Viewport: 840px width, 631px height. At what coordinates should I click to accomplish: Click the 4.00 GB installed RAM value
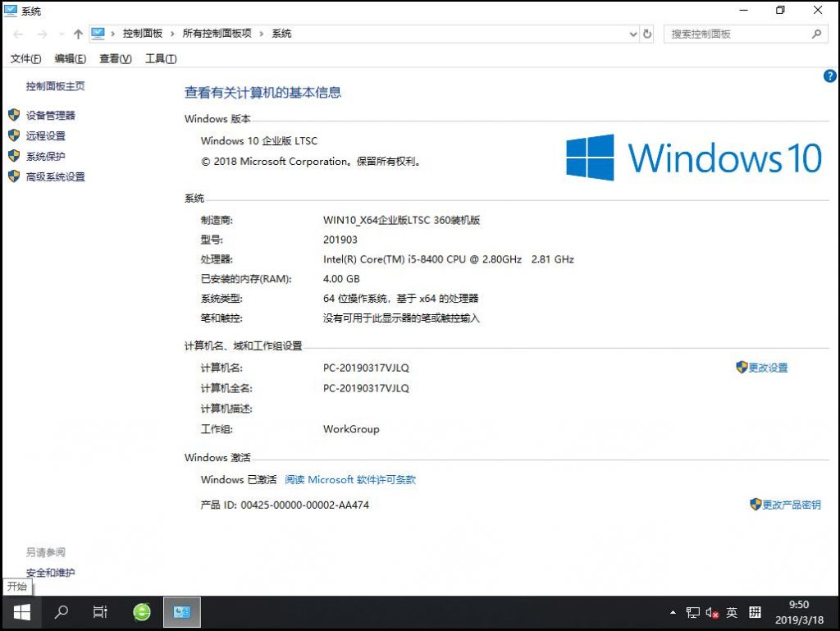click(x=341, y=279)
